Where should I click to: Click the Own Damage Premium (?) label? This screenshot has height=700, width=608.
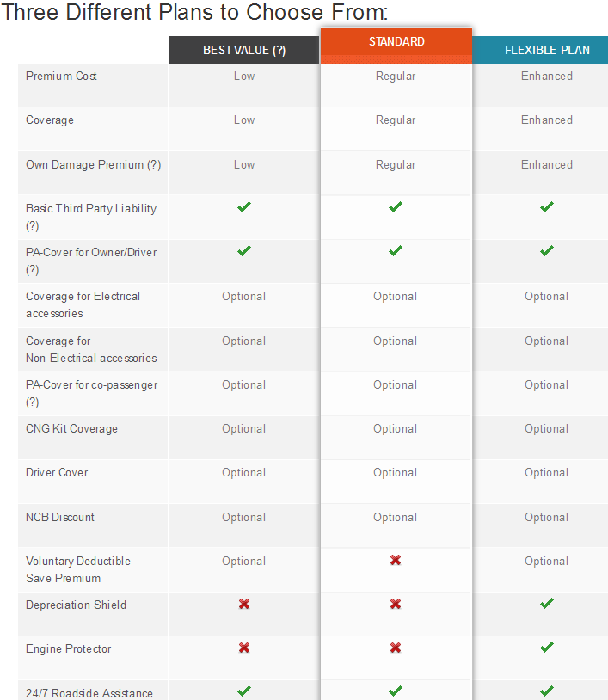tap(94, 164)
